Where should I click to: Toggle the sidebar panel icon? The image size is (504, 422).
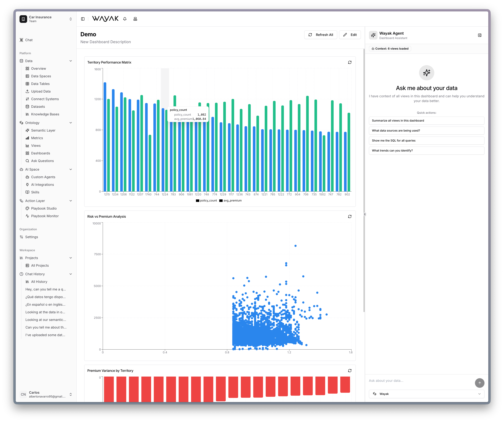pos(83,19)
